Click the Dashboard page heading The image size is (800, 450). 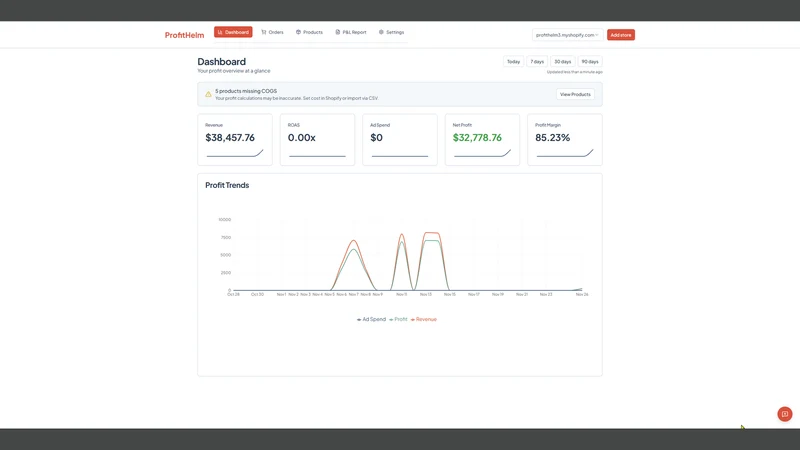pyautogui.click(x=221, y=62)
